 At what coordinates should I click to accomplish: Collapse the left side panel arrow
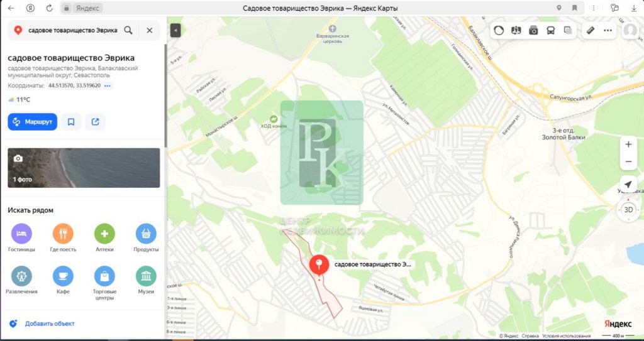coord(175,30)
